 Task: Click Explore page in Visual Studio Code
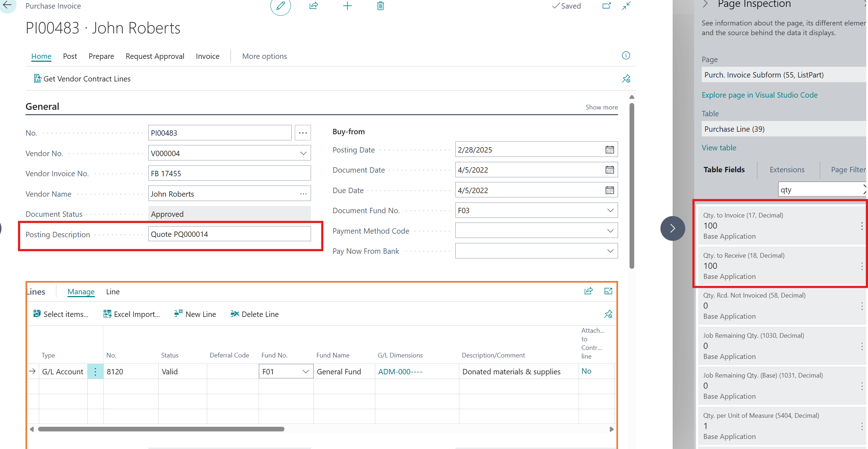[x=760, y=95]
